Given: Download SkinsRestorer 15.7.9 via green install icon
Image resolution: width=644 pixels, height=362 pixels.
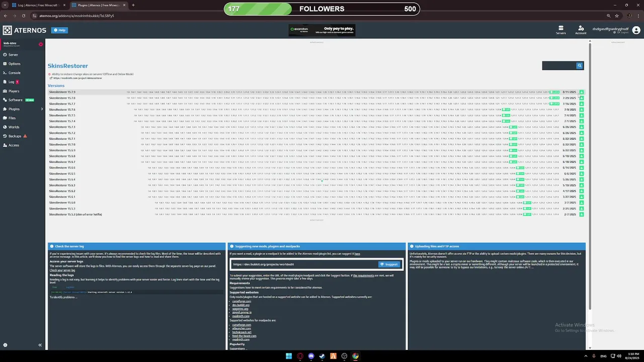Looking at the screenshot, I should (581, 92).
